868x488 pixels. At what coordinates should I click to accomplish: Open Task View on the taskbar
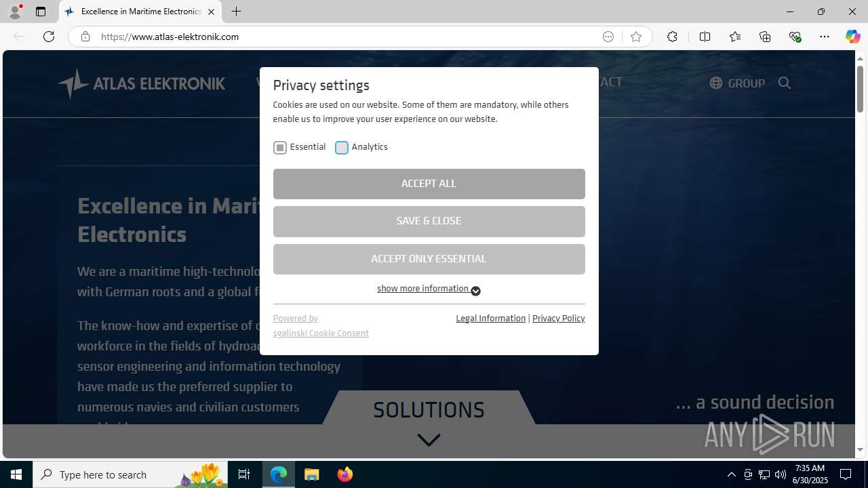pyautogui.click(x=244, y=474)
